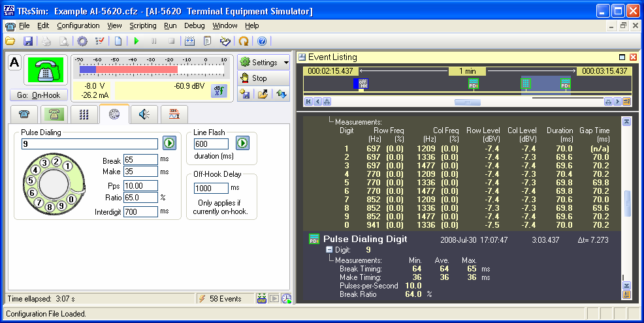This screenshot has height=323, width=644.
Task: Click the save-with-plus icon under Stop
Action: tap(245, 94)
